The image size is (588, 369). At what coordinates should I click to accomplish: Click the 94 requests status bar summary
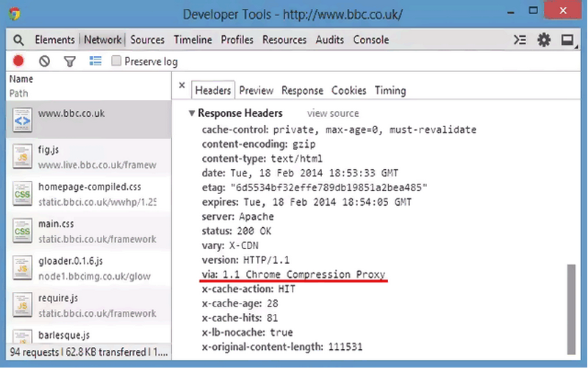88,352
